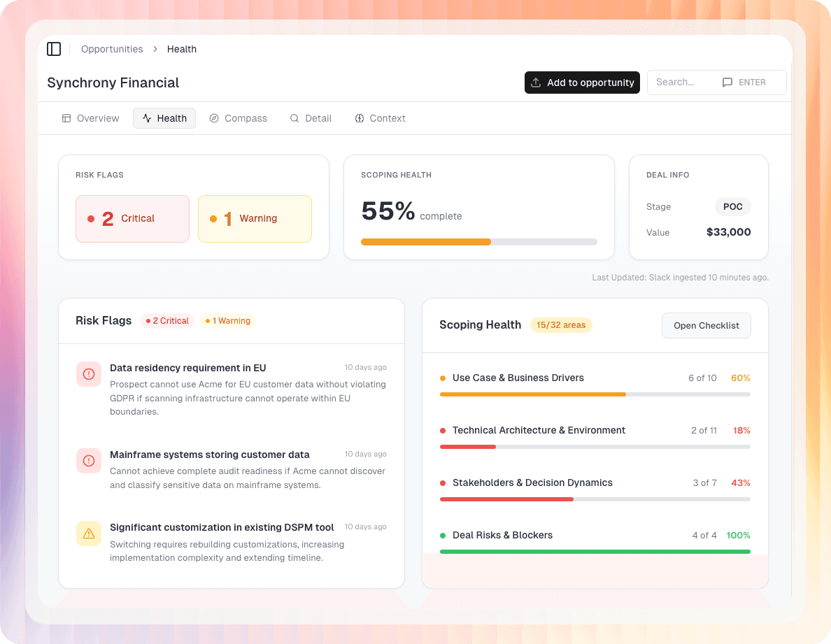831x644 pixels.
Task: Click the 2 Critical risk card
Action: pyautogui.click(x=132, y=219)
